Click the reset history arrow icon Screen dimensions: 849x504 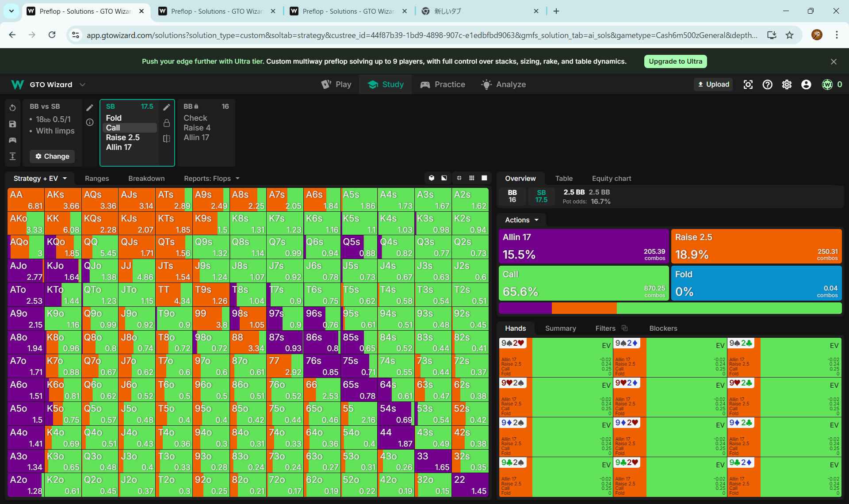(12, 108)
